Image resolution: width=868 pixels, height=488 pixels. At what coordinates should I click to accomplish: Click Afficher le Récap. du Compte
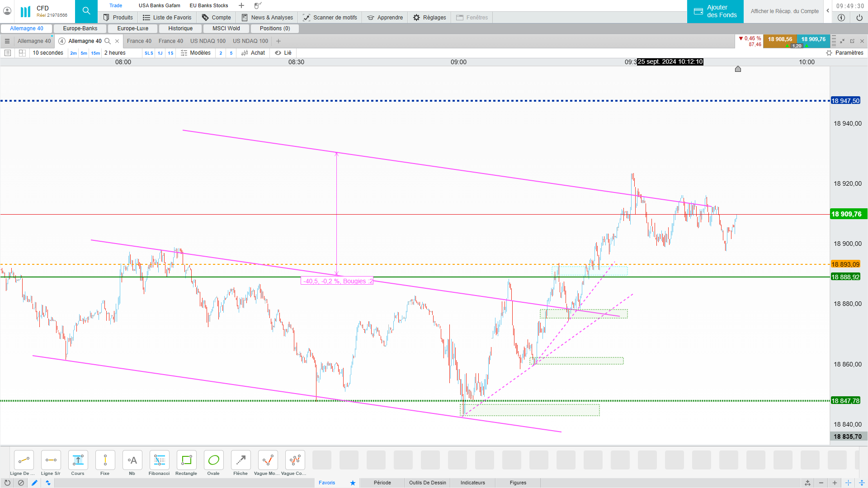pos(784,11)
